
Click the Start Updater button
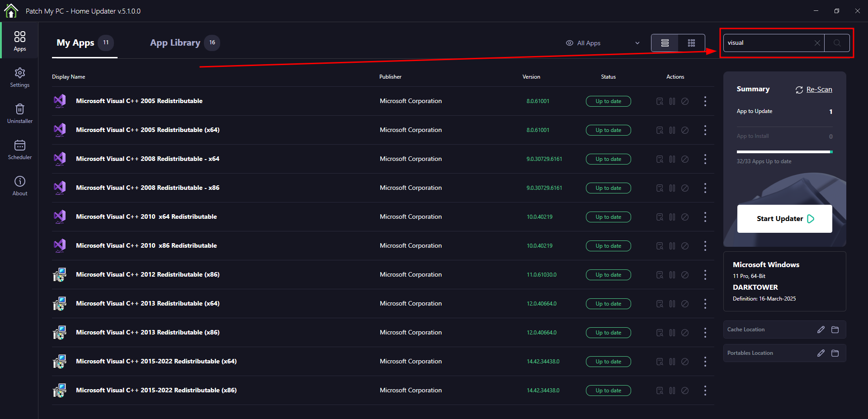pyautogui.click(x=784, y=219)
